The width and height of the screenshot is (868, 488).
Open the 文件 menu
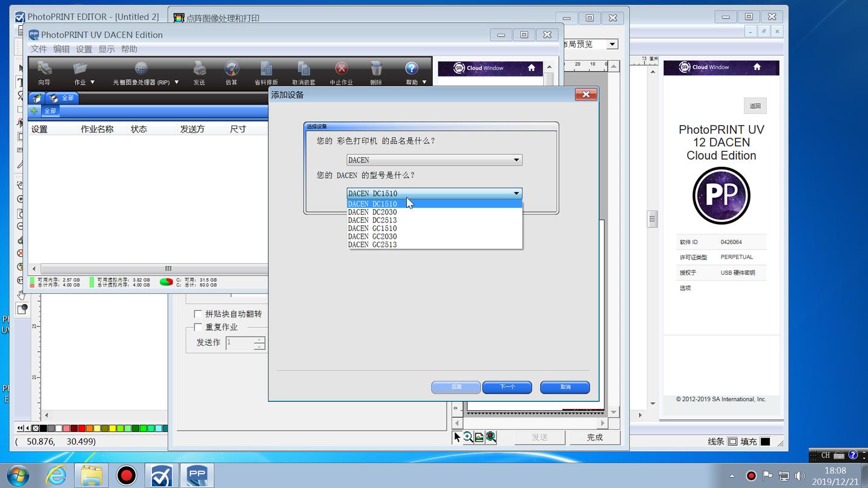click(x=39, y=49)
